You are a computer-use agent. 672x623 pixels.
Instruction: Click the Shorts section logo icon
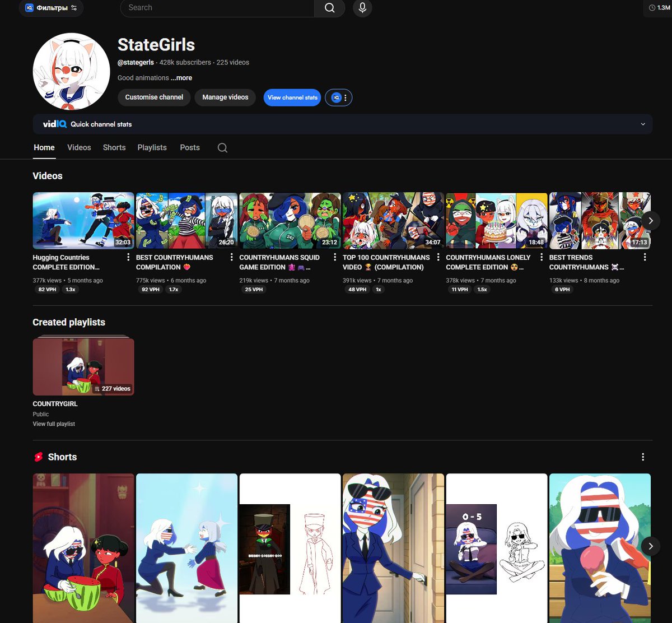click(x=38, y=457)
